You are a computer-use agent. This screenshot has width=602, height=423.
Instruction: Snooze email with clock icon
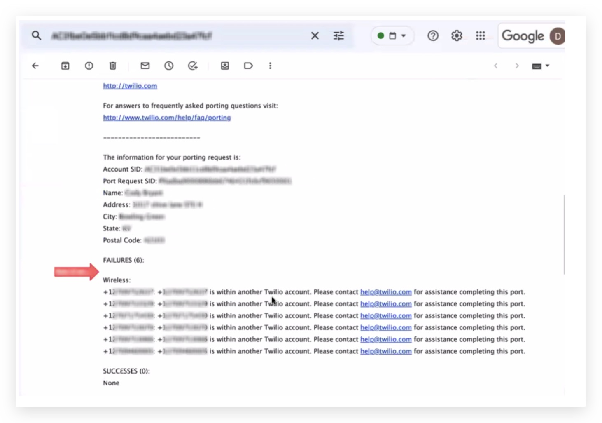coord(169,66)
